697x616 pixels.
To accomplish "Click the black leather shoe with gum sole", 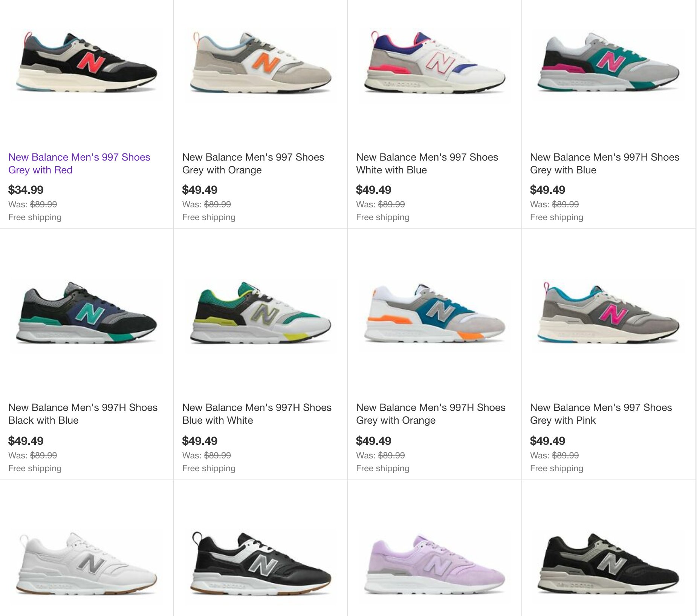I will [261, 565].
